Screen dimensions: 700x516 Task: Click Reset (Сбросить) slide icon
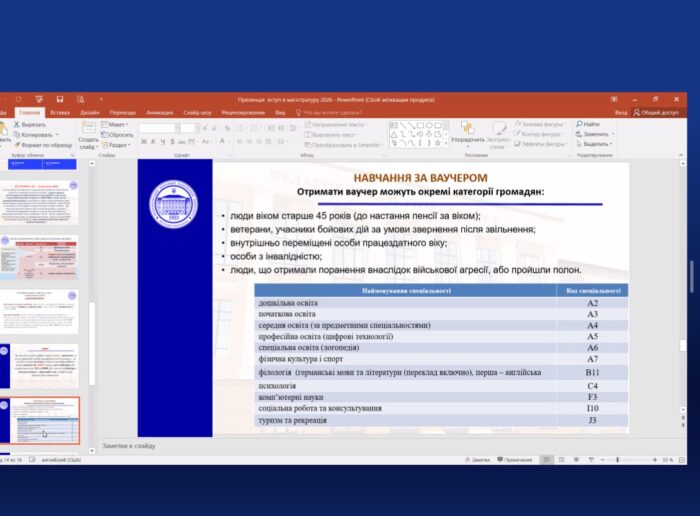[x=119, y=134]
